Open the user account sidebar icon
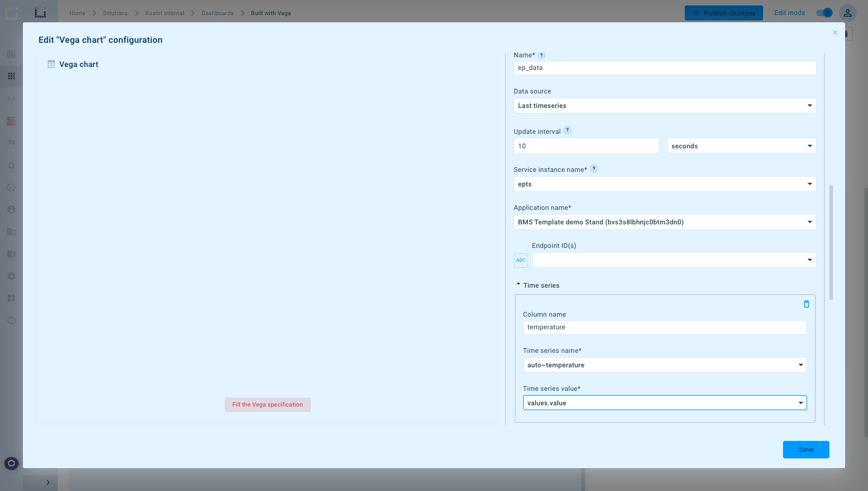Viewport: 868px width, 491px height. click(11, 209)
